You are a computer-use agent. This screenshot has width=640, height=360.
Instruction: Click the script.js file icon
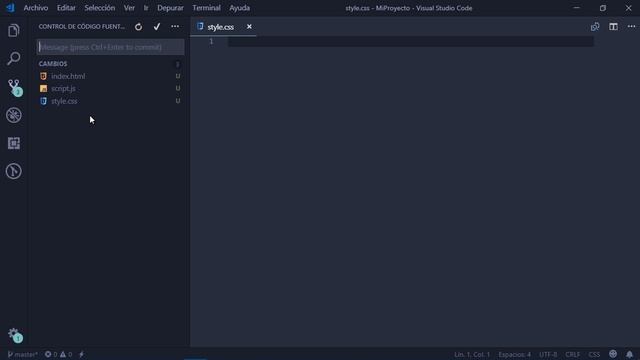43,89
